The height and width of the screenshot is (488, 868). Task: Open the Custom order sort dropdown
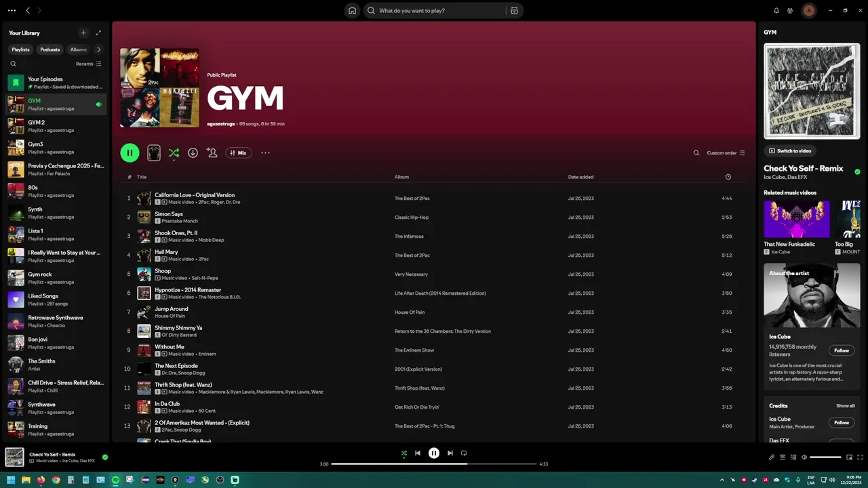726,153
